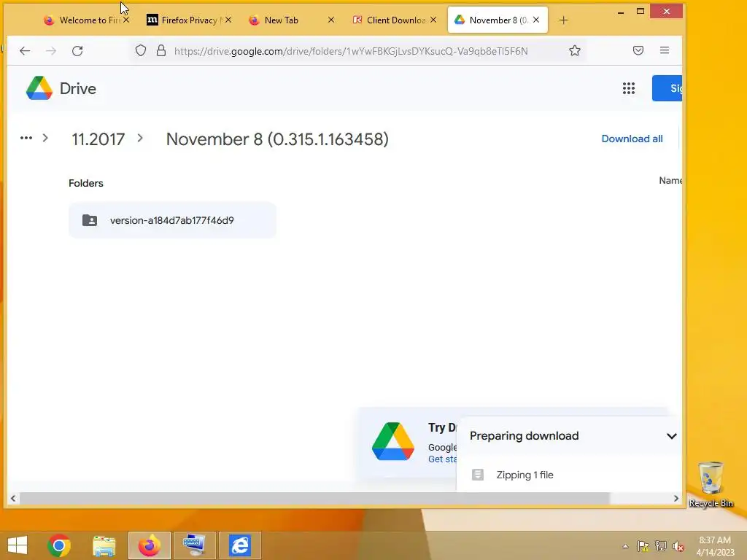The height and width of the screenshot is (560, 747).
Task: Open the Firefox hamburger menu
Action: click(664, 50)
